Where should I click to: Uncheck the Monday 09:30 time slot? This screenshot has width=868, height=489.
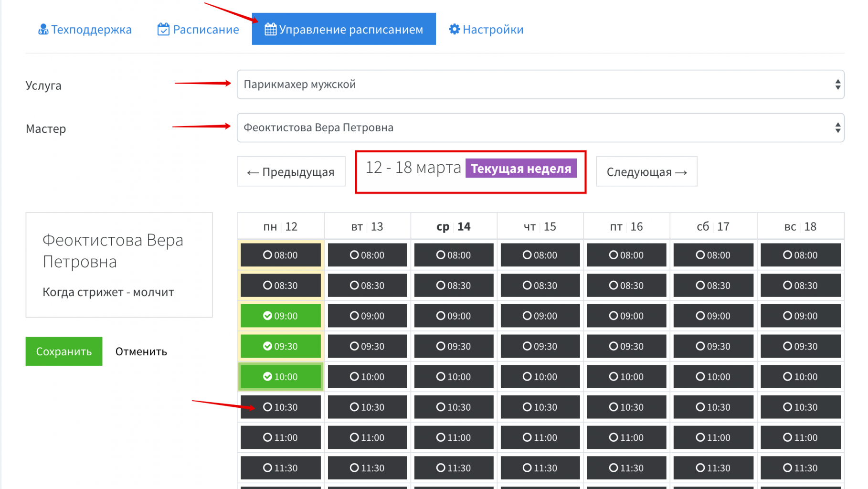(281, 346)
